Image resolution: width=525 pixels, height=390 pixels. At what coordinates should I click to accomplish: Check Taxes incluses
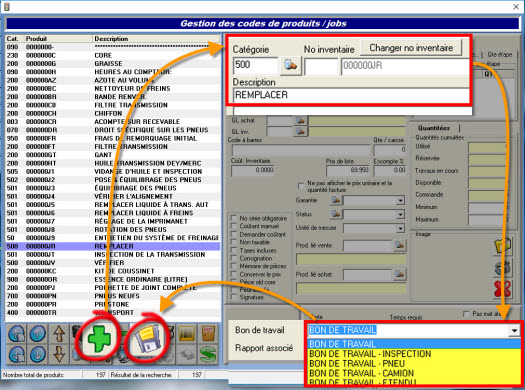pos(234,250)
